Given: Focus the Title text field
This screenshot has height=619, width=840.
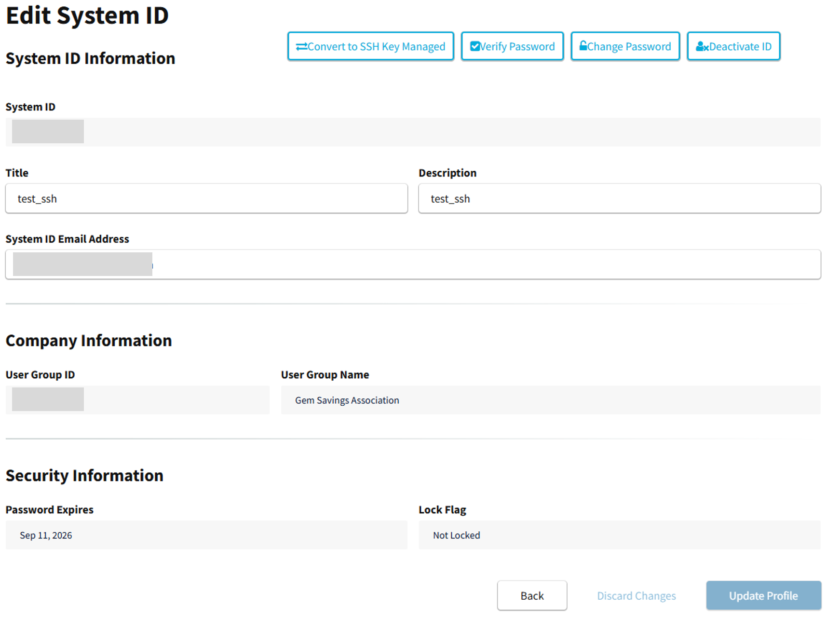Looking at the screenshot, I should (206, 199).
